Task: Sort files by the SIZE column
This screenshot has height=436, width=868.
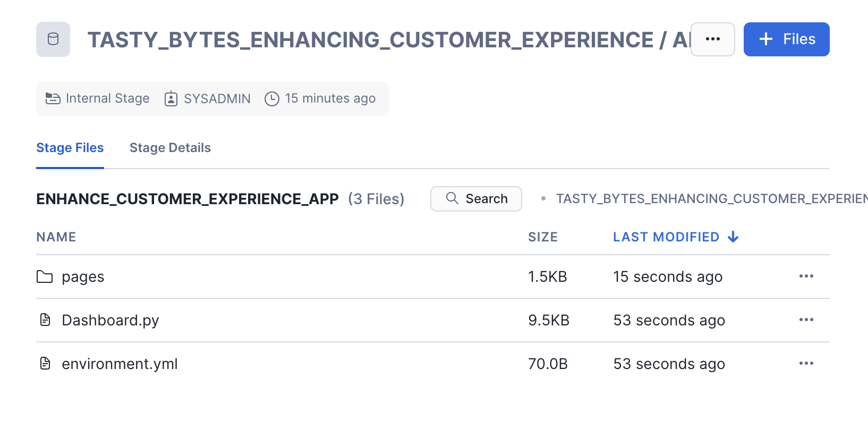Action: 542,237
